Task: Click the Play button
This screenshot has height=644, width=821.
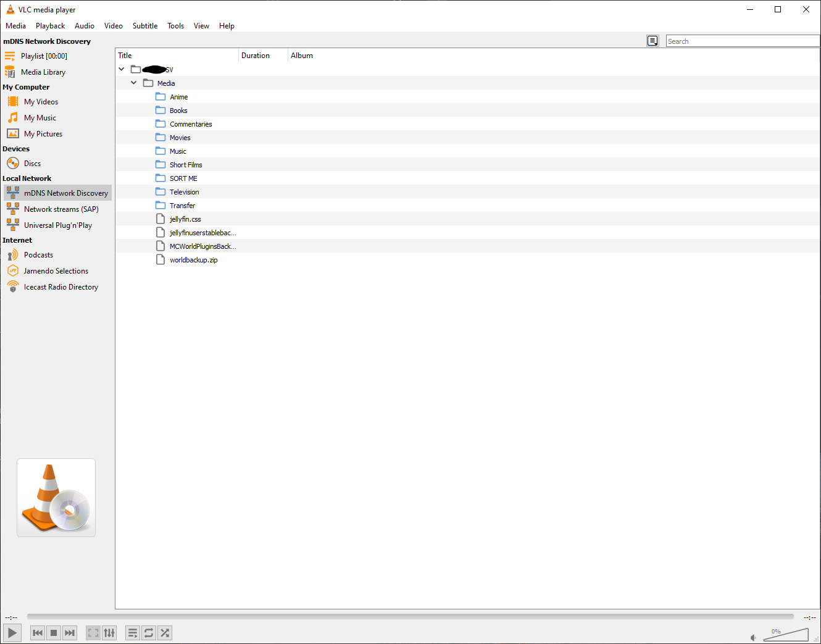Action: (12, 633)
